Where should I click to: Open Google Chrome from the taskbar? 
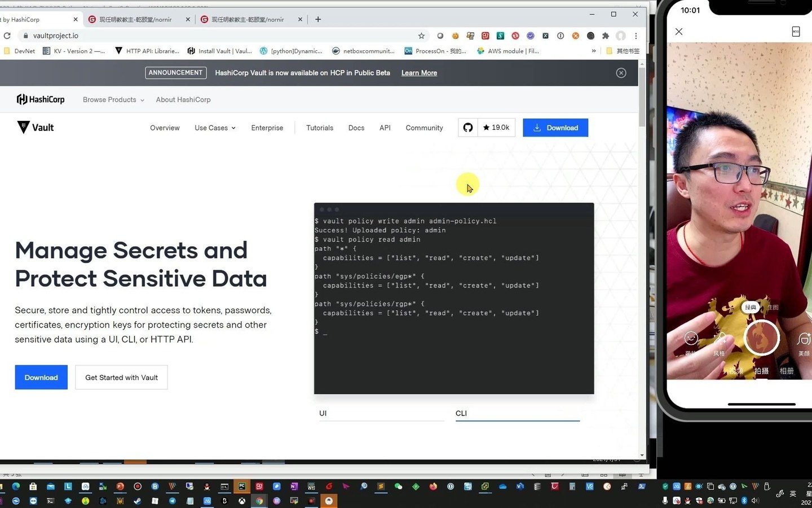259,501
